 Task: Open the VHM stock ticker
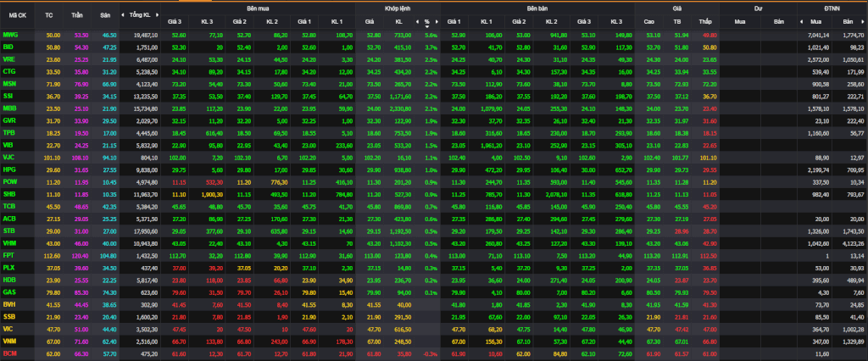click(x=9, y=242)
